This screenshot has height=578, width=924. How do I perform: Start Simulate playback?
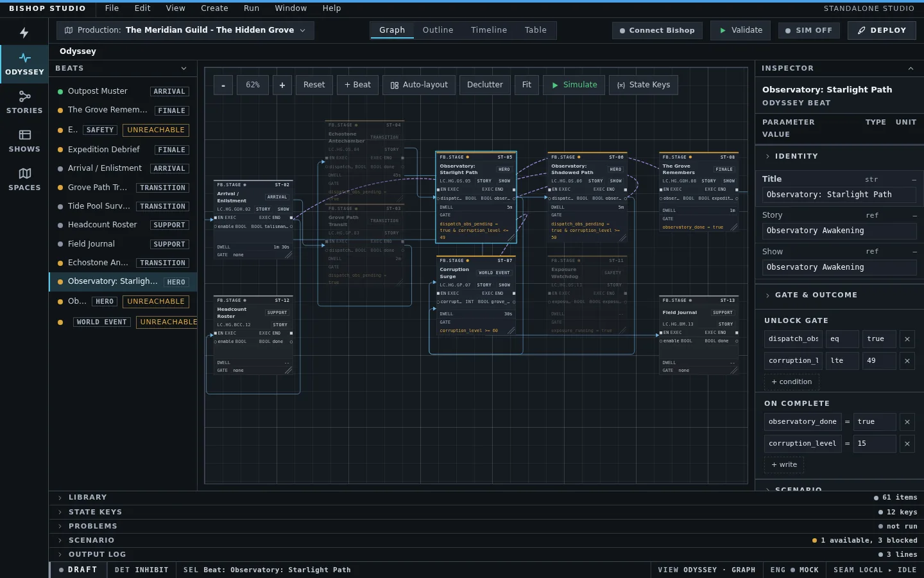pos(574,85)
